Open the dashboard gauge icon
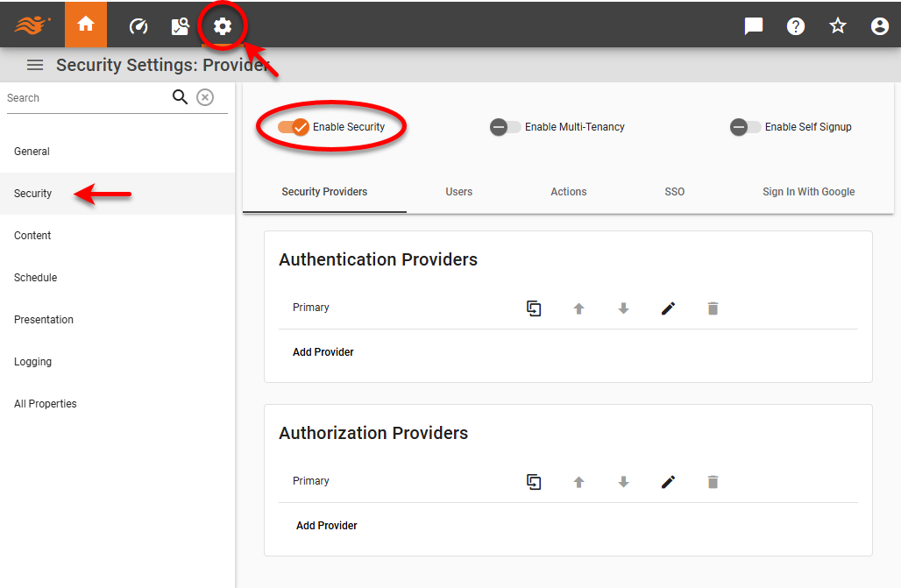Screen dimensions: 901x588 click(138, 26)
